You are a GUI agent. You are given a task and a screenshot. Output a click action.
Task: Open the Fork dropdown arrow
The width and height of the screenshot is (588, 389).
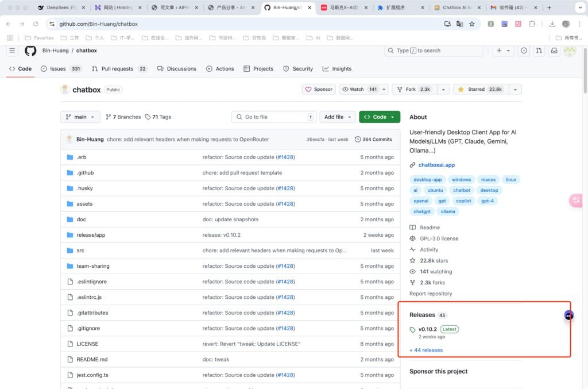(443, 89)
